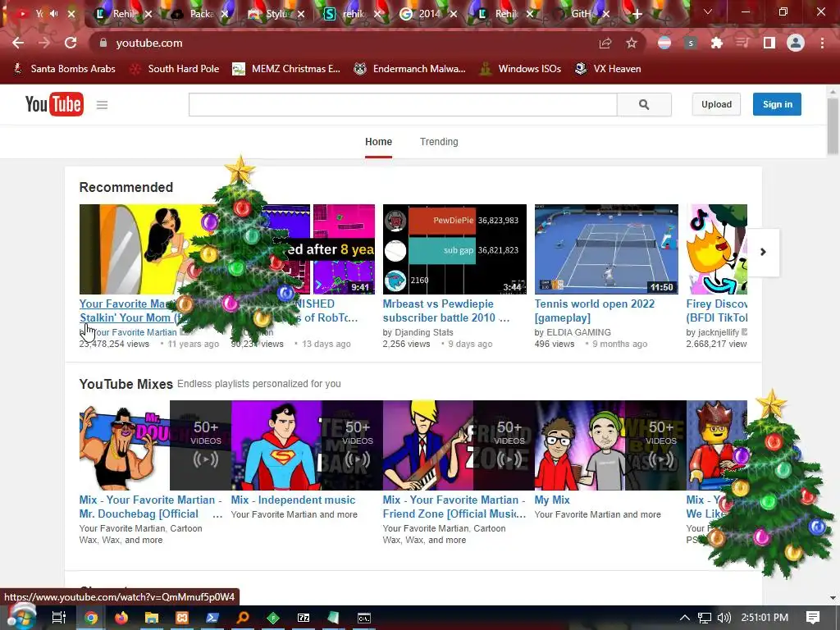
Task: Open Mr. Douchebag mix thumbnail
Action: click(155, 445)
